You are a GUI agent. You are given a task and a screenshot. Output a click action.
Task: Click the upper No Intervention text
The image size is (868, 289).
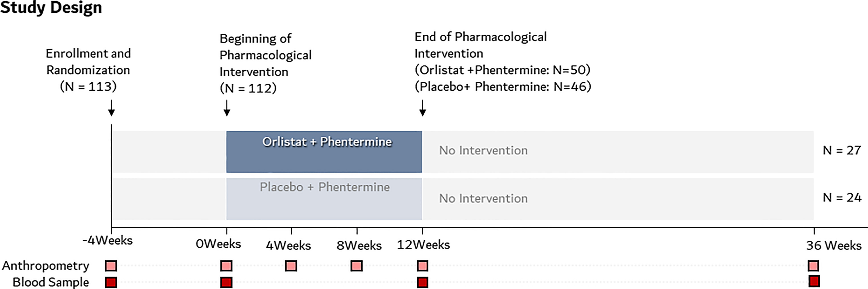[x=483, y=150]
